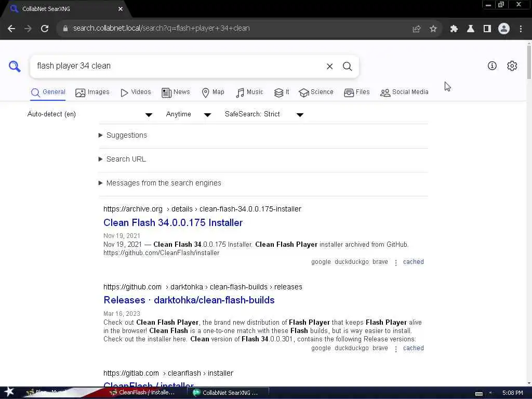Viewport: 532px width, 399px height.
Task: Open the Auto-detect (en) language dropdown
Action: pyautogui.click(x=90, y=114)
